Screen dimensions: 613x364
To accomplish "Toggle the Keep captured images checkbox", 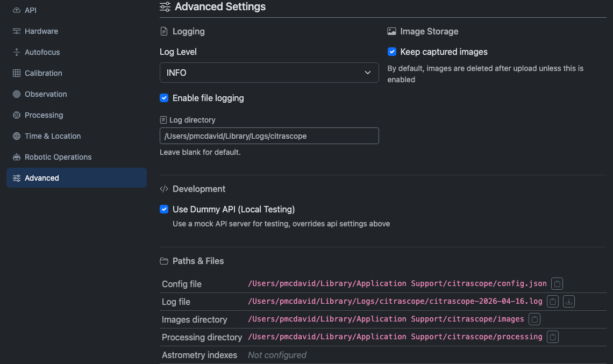I will pos(391,52).
